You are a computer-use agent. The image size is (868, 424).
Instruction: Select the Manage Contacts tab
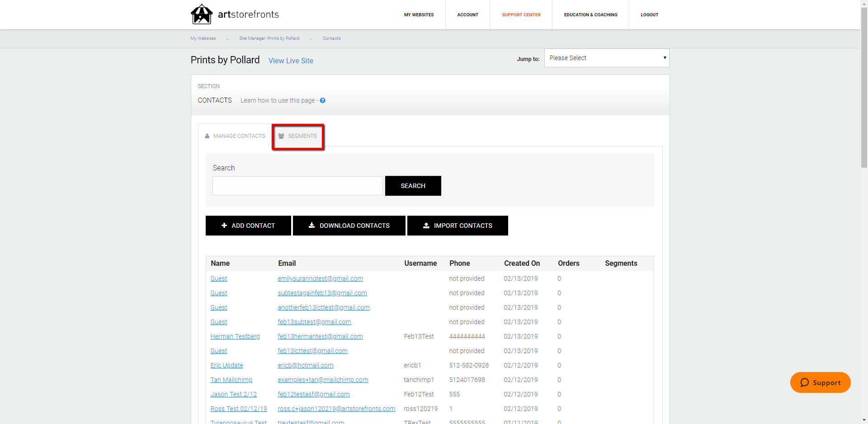coord(239,136)
